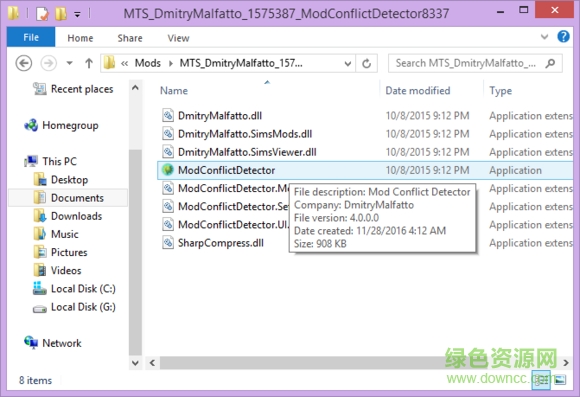Switch to the View ribbon tab
580x397 pixels.
click(x=178, y=38)
